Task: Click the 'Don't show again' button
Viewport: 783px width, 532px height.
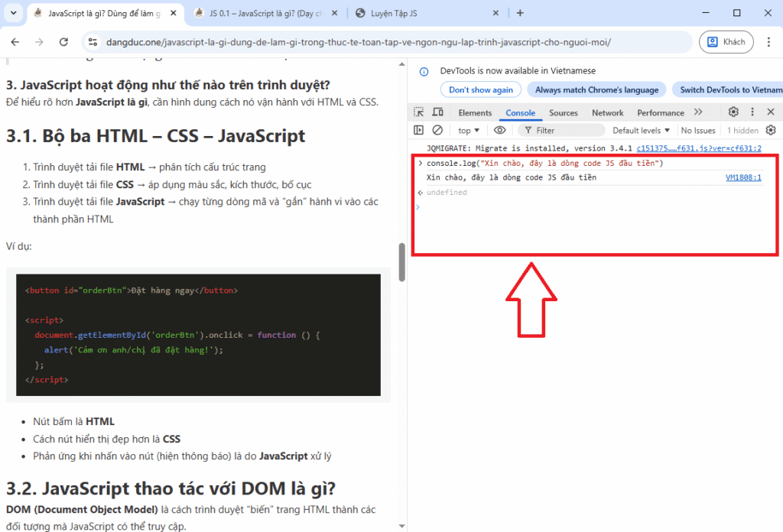Action: 480,89
